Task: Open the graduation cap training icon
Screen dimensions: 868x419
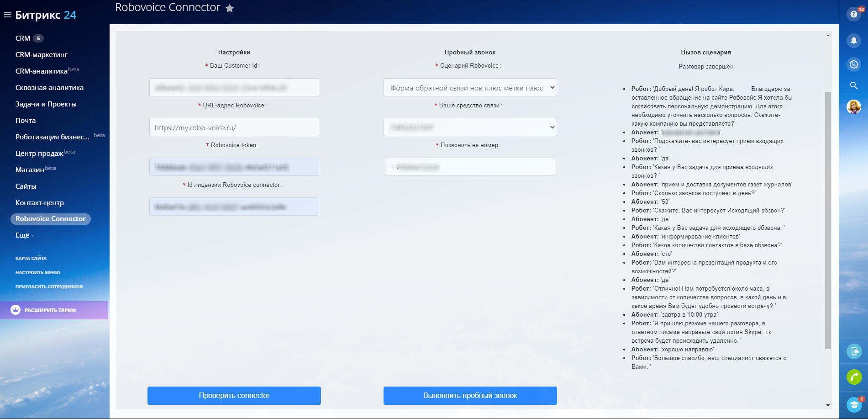Action: (x=853, y=404)
